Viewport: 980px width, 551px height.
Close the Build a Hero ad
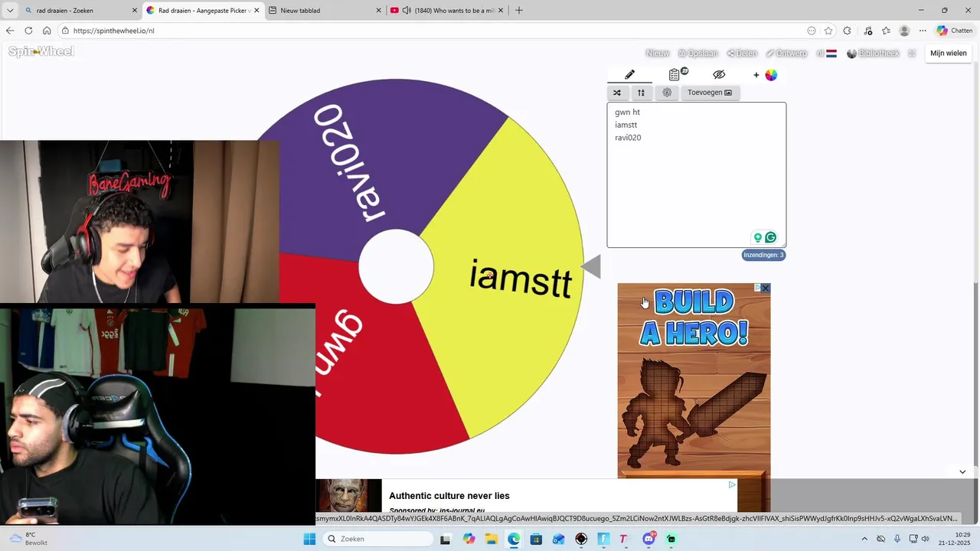tap(765, 288)
